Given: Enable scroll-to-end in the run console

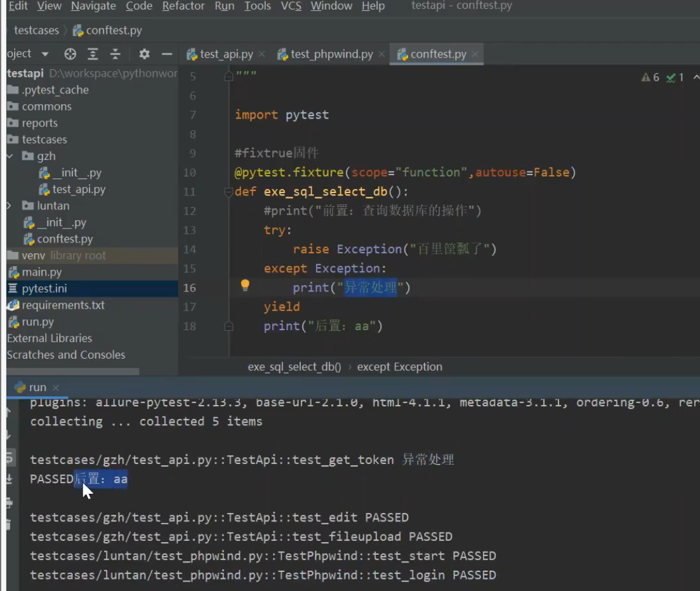Looking at the screenshot, I should pos(8,477).
